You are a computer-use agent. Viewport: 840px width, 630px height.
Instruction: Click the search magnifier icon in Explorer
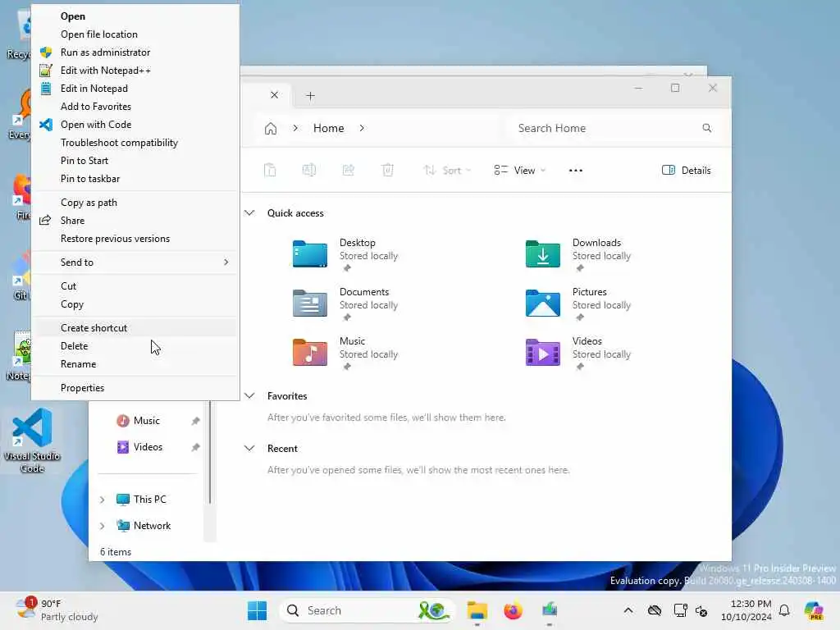(706, 128)
